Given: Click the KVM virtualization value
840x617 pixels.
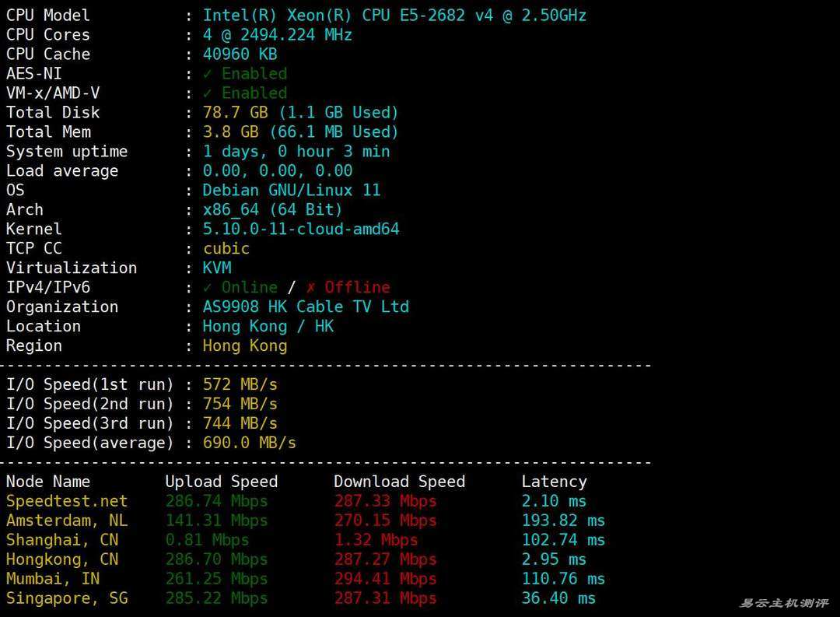Looking at the screenshot, I should (x=217, y=268).
